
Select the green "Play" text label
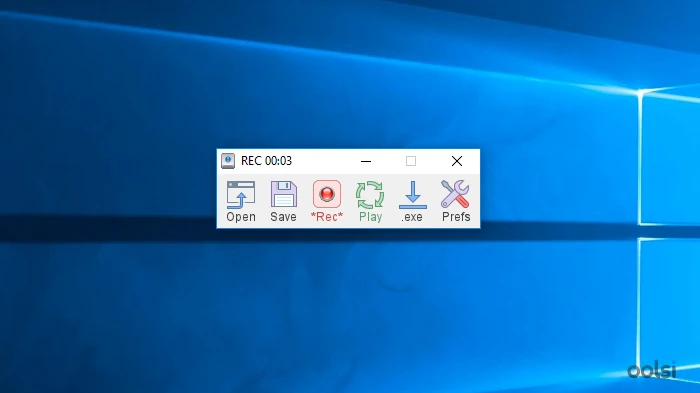(x=371, y=217)
